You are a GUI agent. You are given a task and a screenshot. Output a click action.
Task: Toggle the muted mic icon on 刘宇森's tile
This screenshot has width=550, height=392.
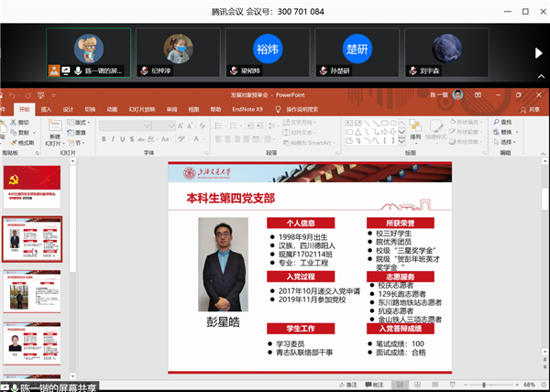tap(412, 70)
